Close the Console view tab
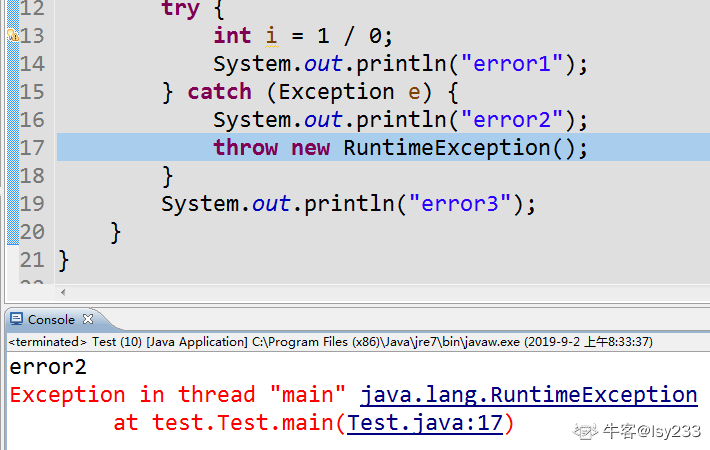Image resolution: width=710 pixels, height=450 pixels. click(88, 319)
